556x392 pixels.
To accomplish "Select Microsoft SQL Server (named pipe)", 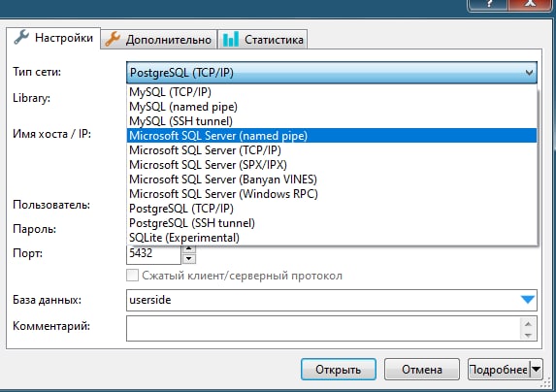I will (332, 136).
